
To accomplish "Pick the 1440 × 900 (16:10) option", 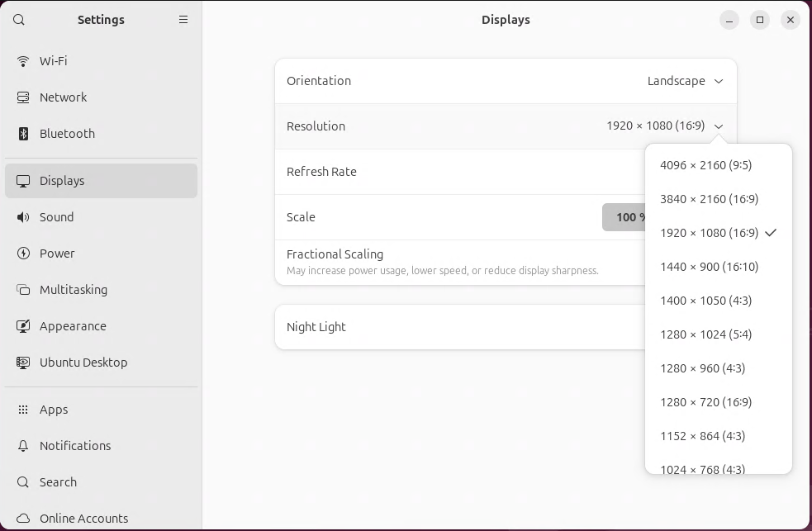I will [709, 267].
